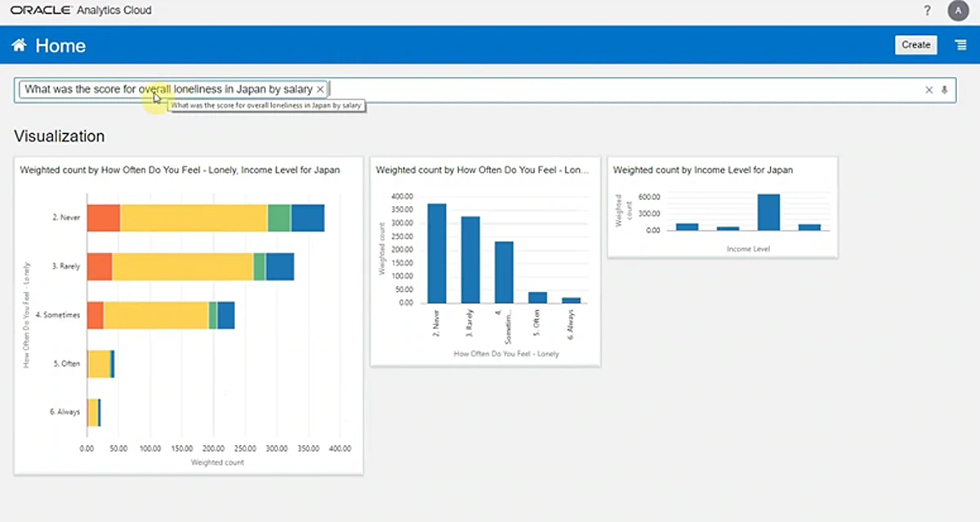Open the help question mark icon
Image resolution: width=980 pixels, height=522 pixels.
[x=927, y=11]
